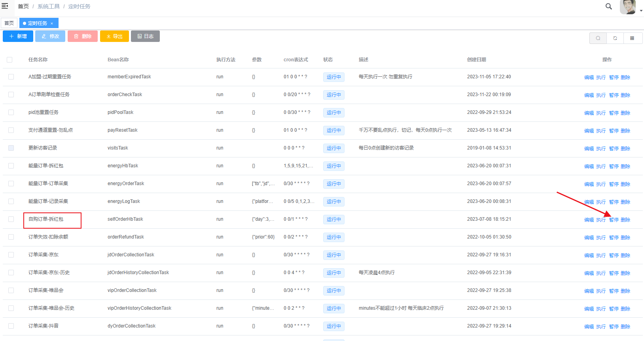This screenshot has width=644, height=341.
Task: Click 暂停 for the 自购订单-拆红包 task
Action: pos(614,220)
